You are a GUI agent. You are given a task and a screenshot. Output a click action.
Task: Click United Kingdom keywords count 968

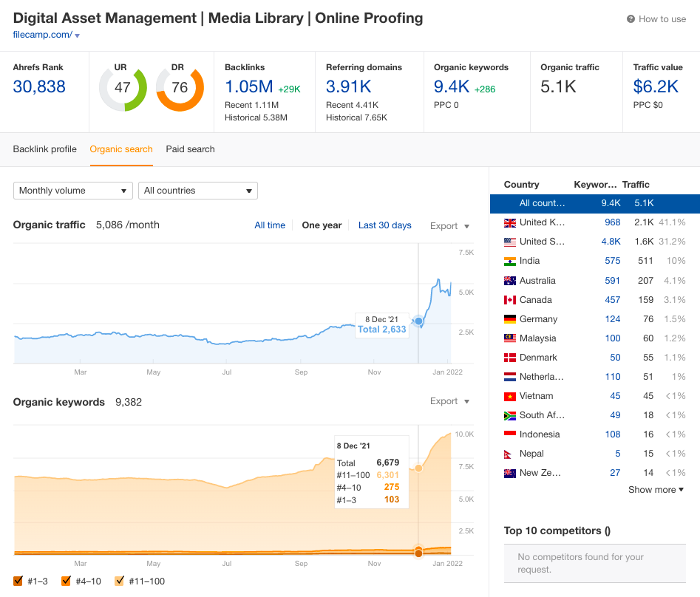(612, 222)
